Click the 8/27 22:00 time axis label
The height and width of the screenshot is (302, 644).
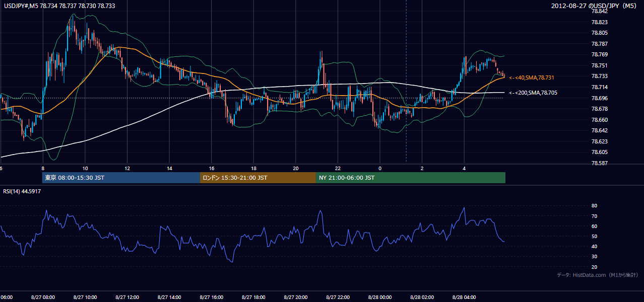pos(338,297)
